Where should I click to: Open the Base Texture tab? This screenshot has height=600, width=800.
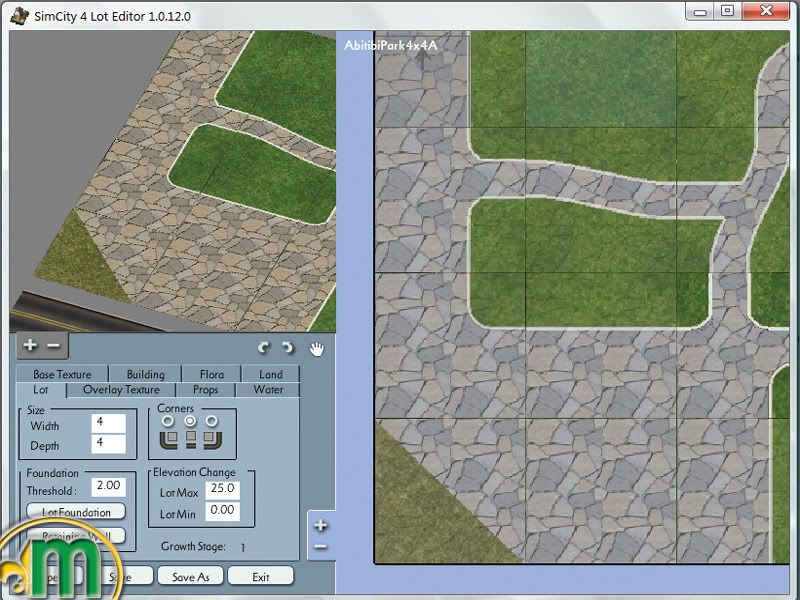(x=62, y=375)
